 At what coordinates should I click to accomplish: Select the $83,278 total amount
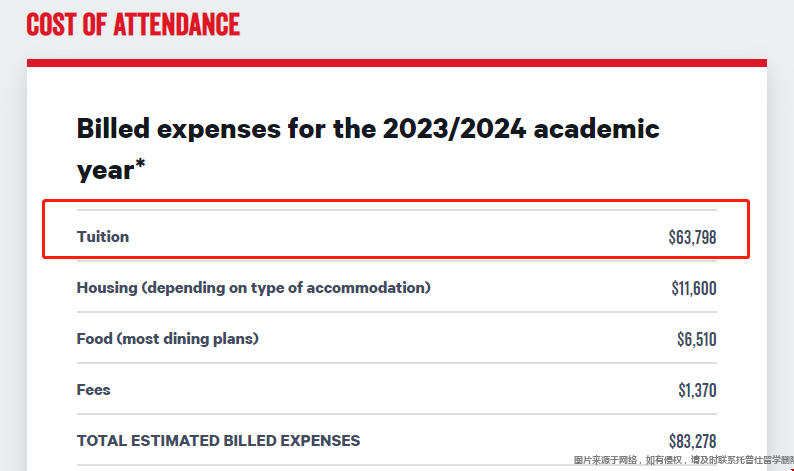pos(692,441)
